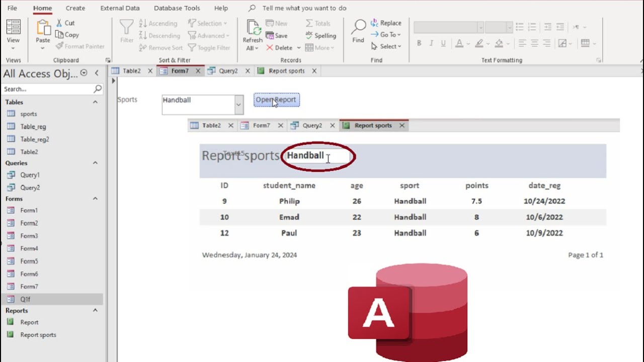Image resolution: width=644 pixels, height=362 pixels.
Task: Toggle the Bullets list button
Action: (520, 27)
